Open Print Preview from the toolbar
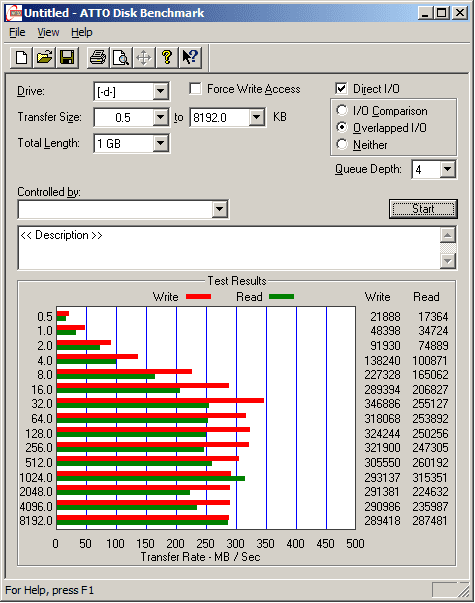The width and height of the screenshot is (475, 603). (121, 58)
